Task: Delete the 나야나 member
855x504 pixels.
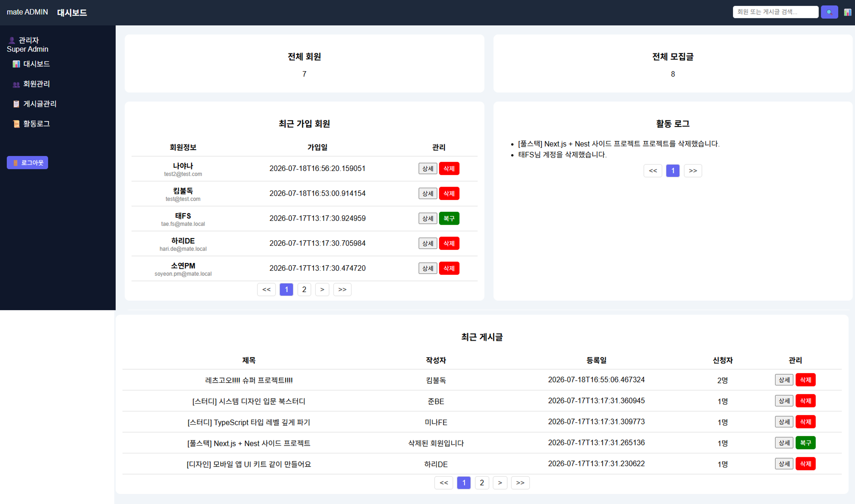Action: pos(449,168)
